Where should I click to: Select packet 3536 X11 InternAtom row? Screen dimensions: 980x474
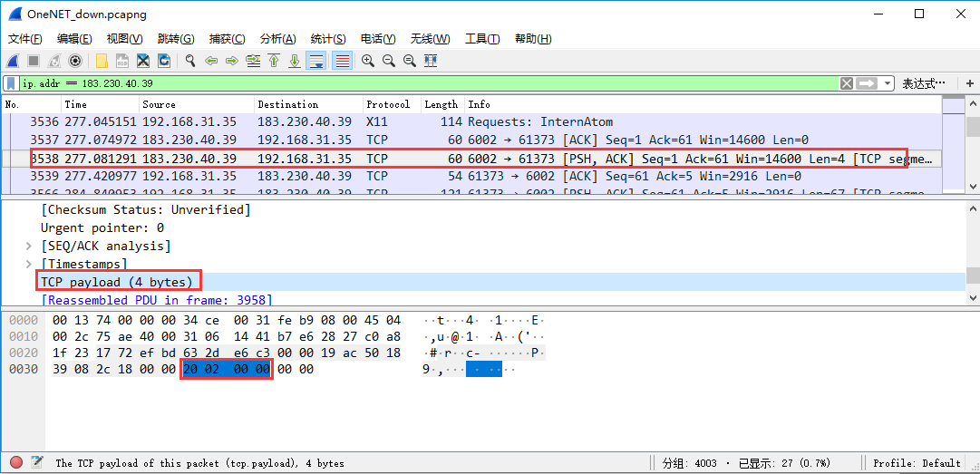472,121
